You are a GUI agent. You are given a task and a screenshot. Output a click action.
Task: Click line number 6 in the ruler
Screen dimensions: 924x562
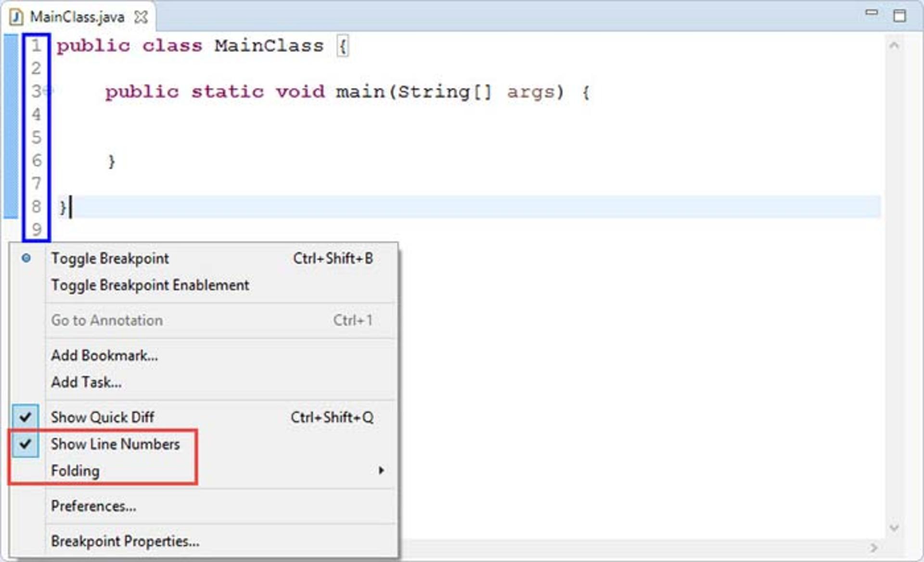point(36,161)
